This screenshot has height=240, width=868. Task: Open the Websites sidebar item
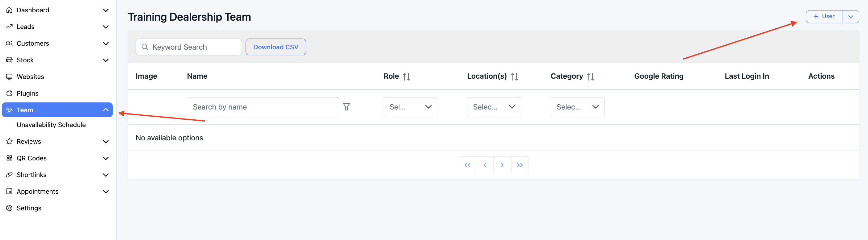[30, 77]
